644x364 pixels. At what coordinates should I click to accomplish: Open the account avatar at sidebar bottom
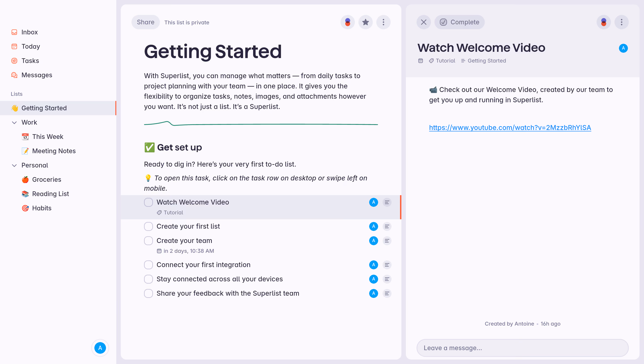(100, 348)
